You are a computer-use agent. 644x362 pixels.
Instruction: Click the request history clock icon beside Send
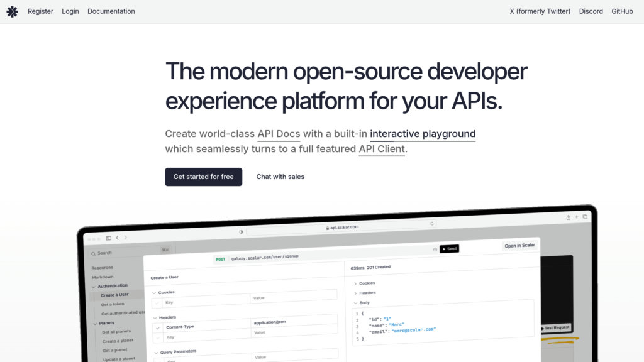(435, 250)
